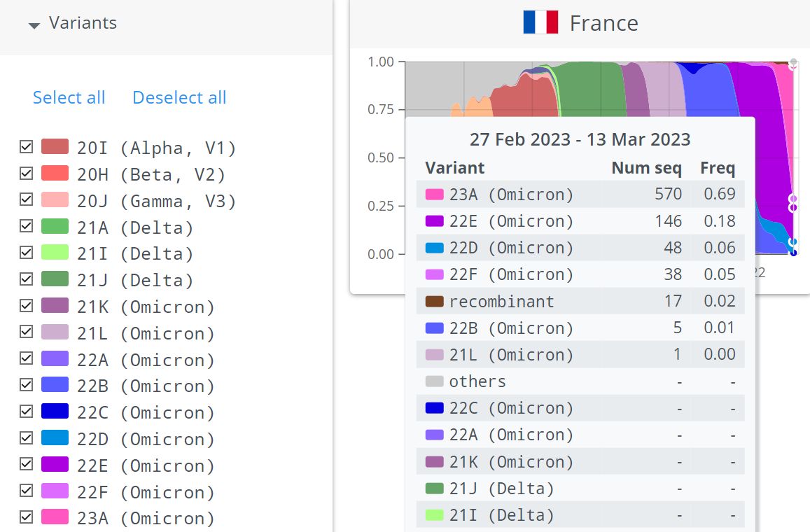
Task: Disable the 23A (Omicron) checkbox
Action: pos(27,517)
